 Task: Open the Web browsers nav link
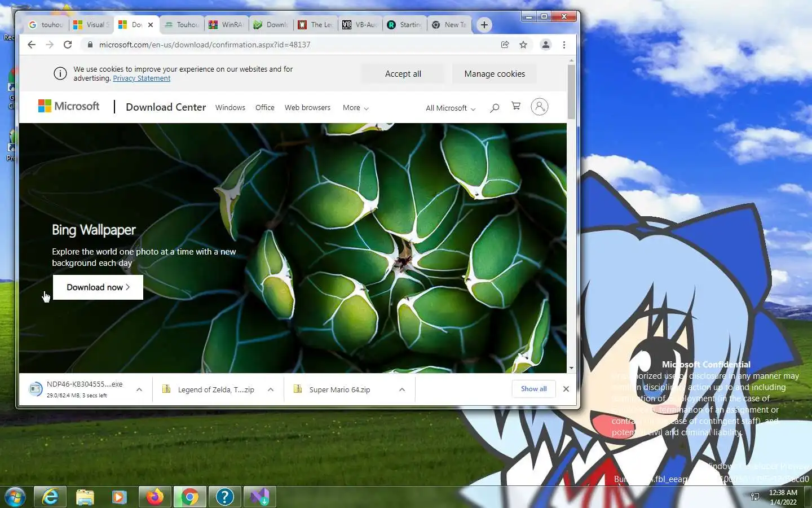coord(307,107)
